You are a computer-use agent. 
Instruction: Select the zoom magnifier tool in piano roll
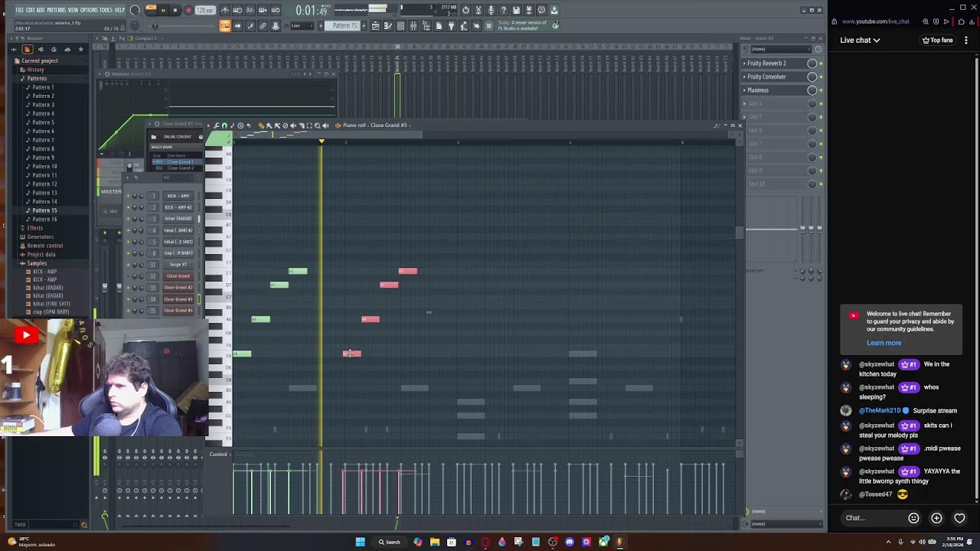point(317,126)
